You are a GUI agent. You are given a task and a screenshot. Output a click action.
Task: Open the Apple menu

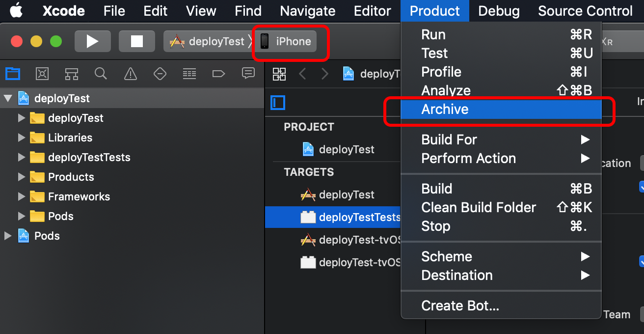coord(16,10)
